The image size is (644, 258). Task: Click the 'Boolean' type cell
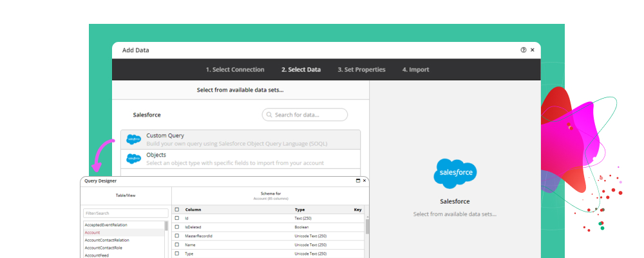tap(302, 227)
